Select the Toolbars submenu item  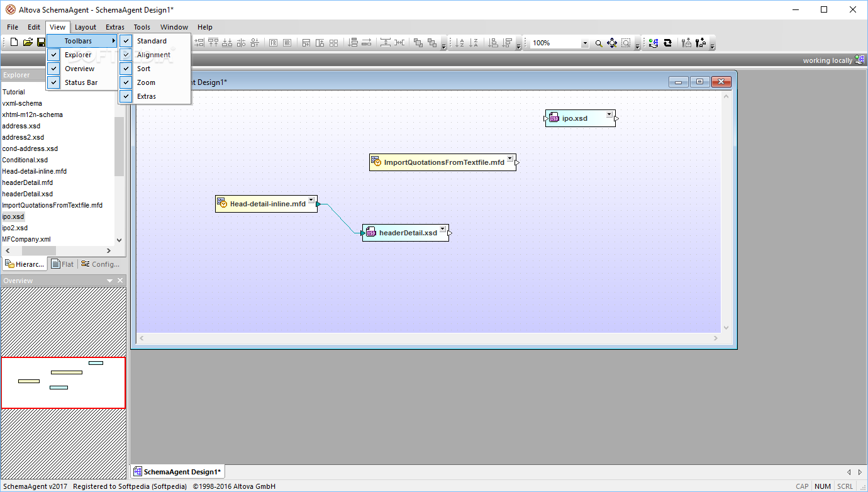pyautogui.click(x=82, y=41)
